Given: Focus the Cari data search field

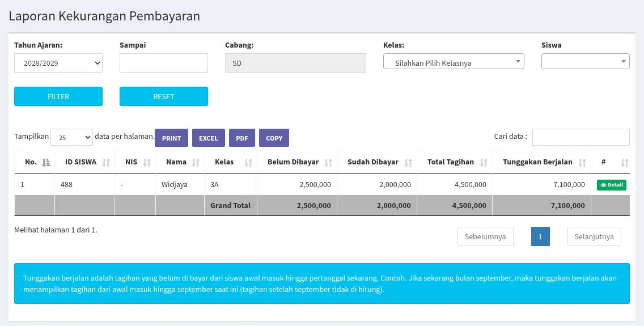Looking at the screenshot, I should click(x=581, y=137).
